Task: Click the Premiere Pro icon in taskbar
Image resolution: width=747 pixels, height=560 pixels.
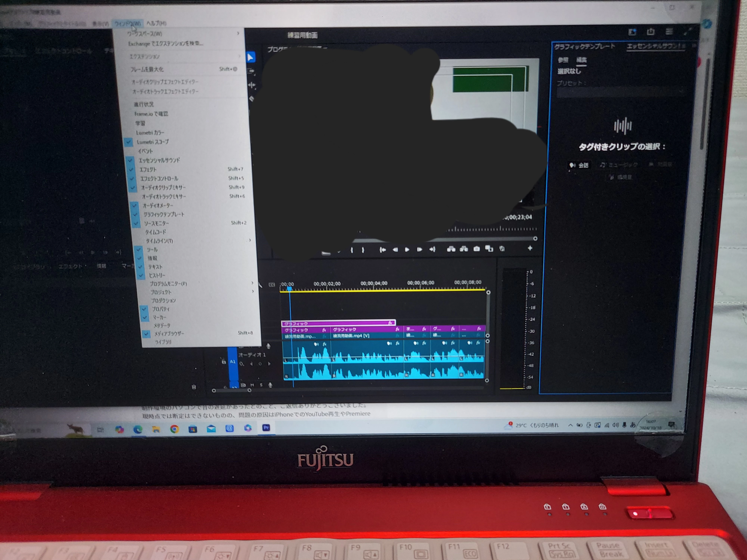Action: [x=266, y=428]
